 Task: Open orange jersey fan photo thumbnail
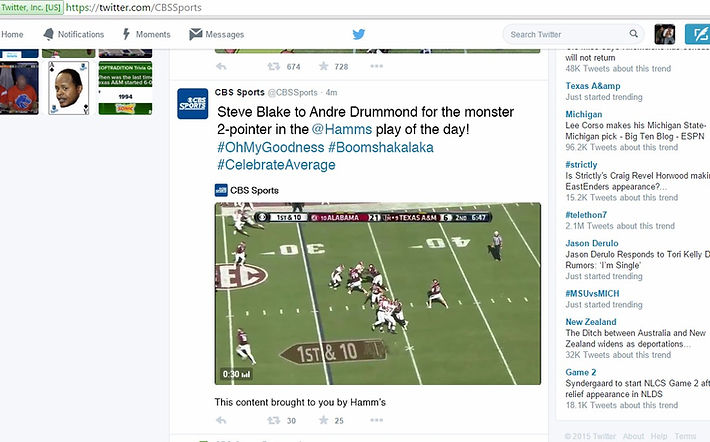coord(19,88)
